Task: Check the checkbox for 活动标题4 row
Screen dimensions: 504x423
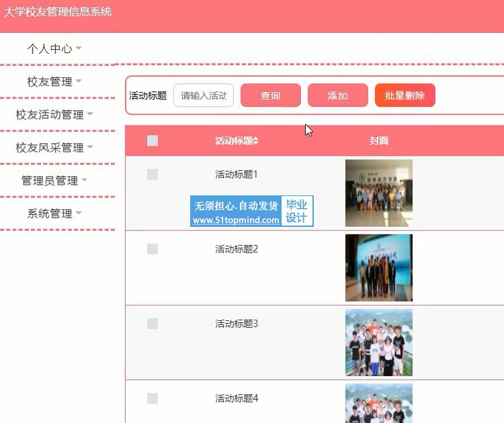Action: (x=153, y=398)
